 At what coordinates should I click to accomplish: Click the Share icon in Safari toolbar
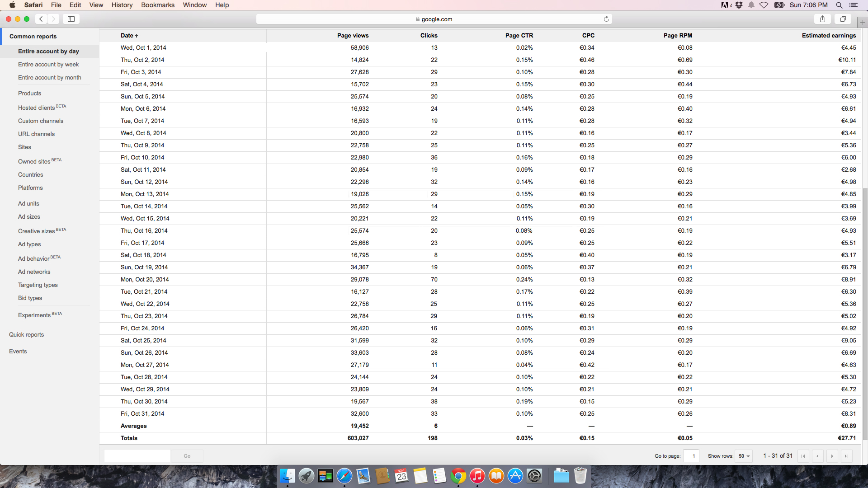pyautogui.click(x=822, y=19)
